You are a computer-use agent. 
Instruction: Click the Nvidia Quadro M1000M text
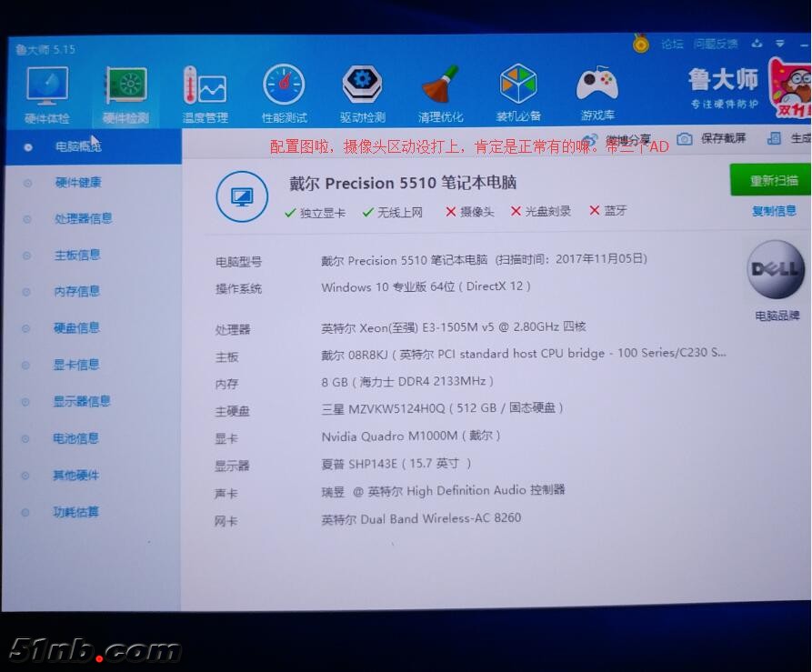click(411, 436)
